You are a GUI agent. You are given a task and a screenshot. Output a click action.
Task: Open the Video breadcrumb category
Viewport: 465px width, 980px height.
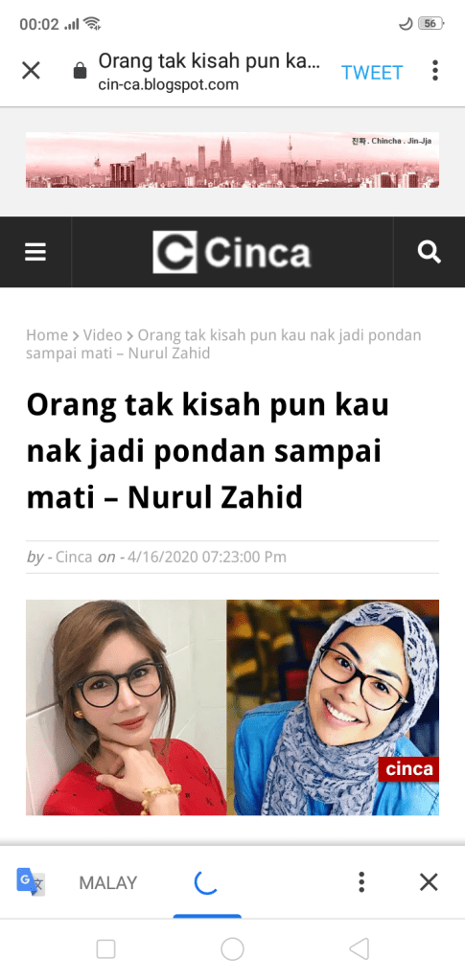(103, 335)
